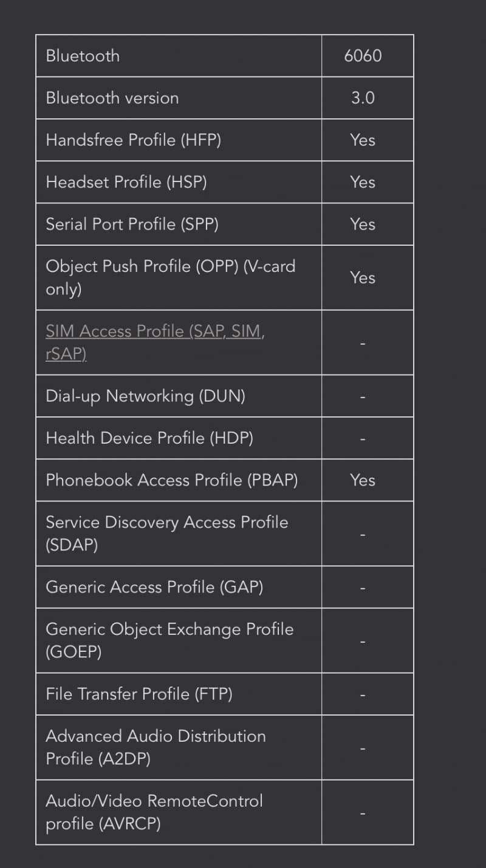
Task: Click the Serial Port Profile (SPP) text
Action: coord(132,224)
